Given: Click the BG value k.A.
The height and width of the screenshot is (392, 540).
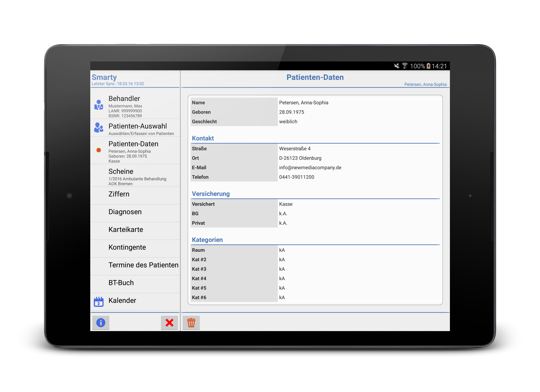Looking at the screenshot, I should (283, 213).
